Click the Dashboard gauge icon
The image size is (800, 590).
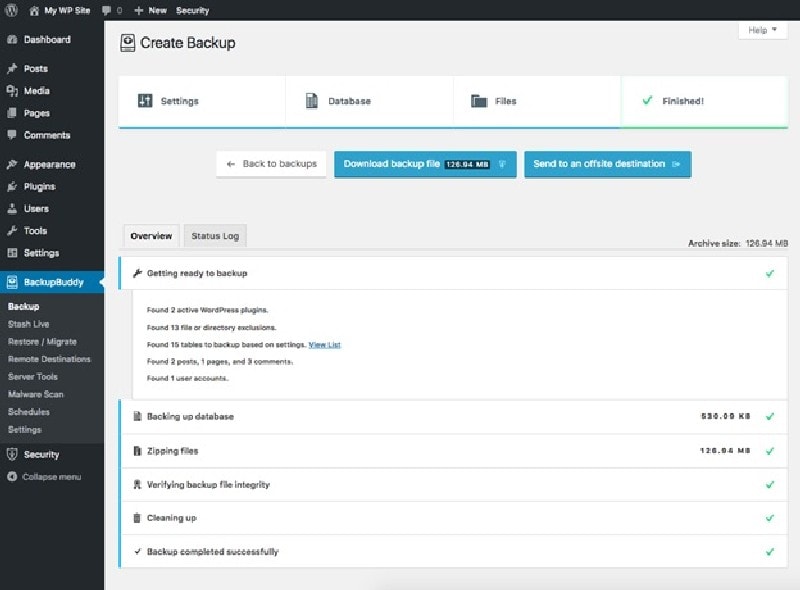12,40
